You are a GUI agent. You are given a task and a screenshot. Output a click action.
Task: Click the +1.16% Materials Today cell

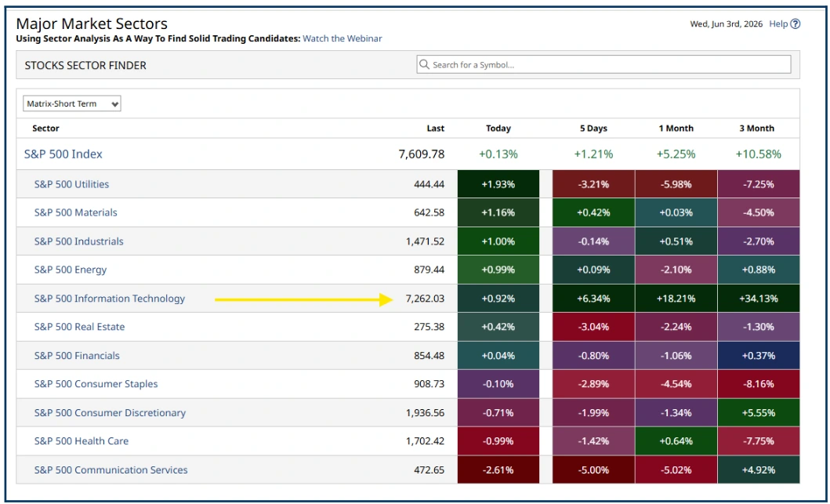(x=498, y=213)
